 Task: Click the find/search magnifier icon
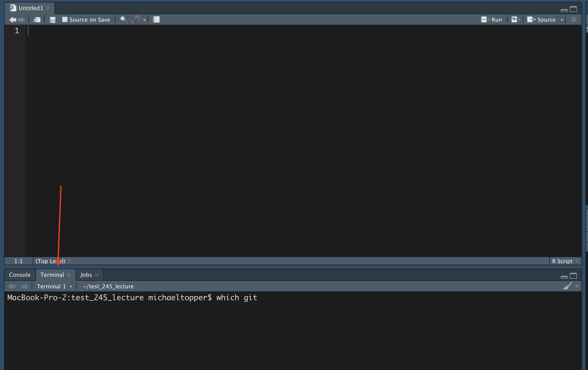pos(123,20)
